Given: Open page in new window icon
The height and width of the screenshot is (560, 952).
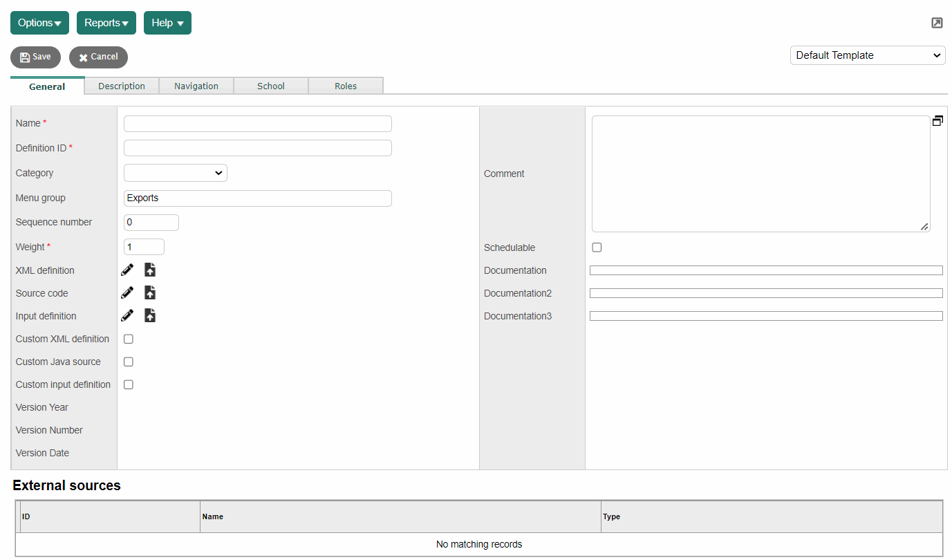Looking at the screenshot, I should (937, 23).
